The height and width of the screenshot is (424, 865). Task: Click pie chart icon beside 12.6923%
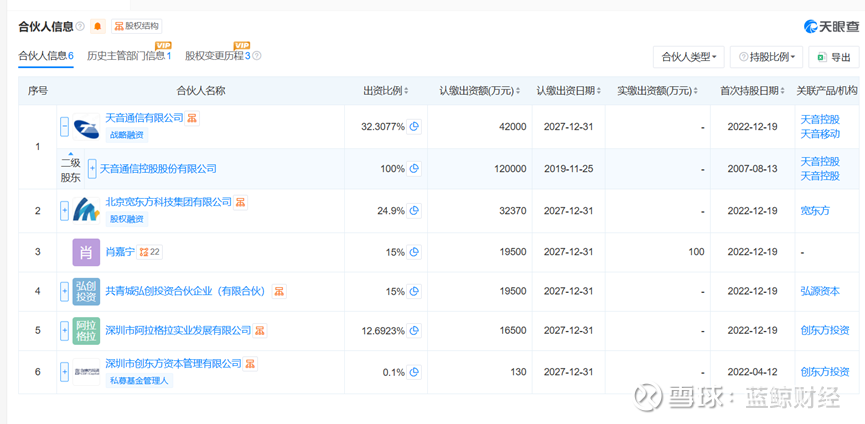(x=414, y=330)
